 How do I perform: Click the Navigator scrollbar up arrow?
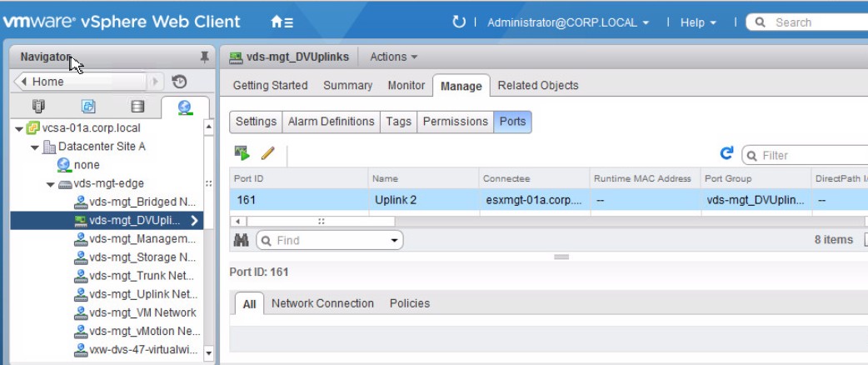[x=209, y=127]
